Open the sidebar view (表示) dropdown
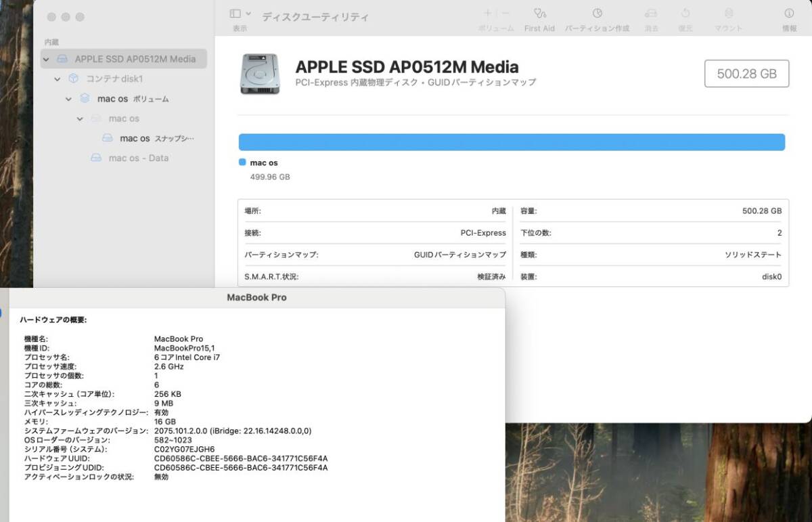 coord(240,14)
